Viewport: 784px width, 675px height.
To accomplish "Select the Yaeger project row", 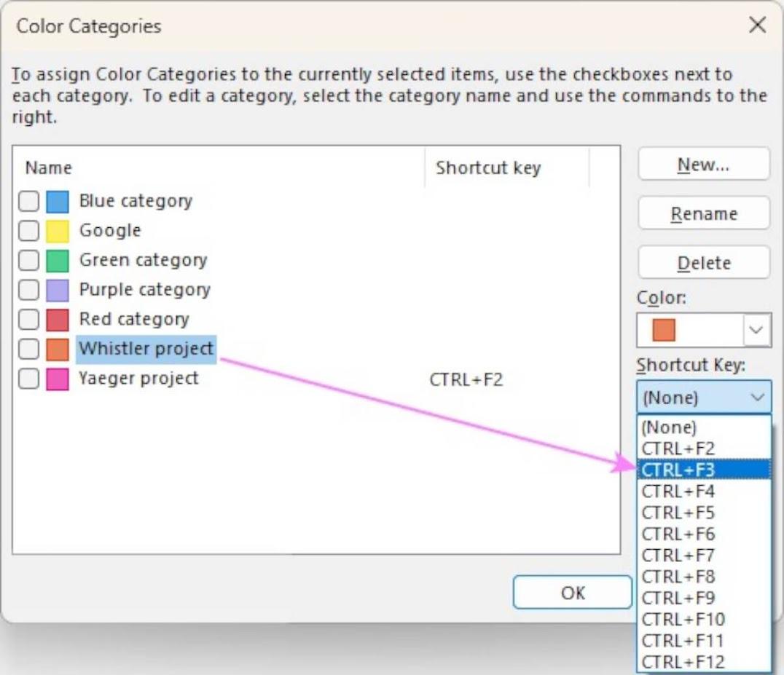I will pyautogui.click(x=138, y=378).
